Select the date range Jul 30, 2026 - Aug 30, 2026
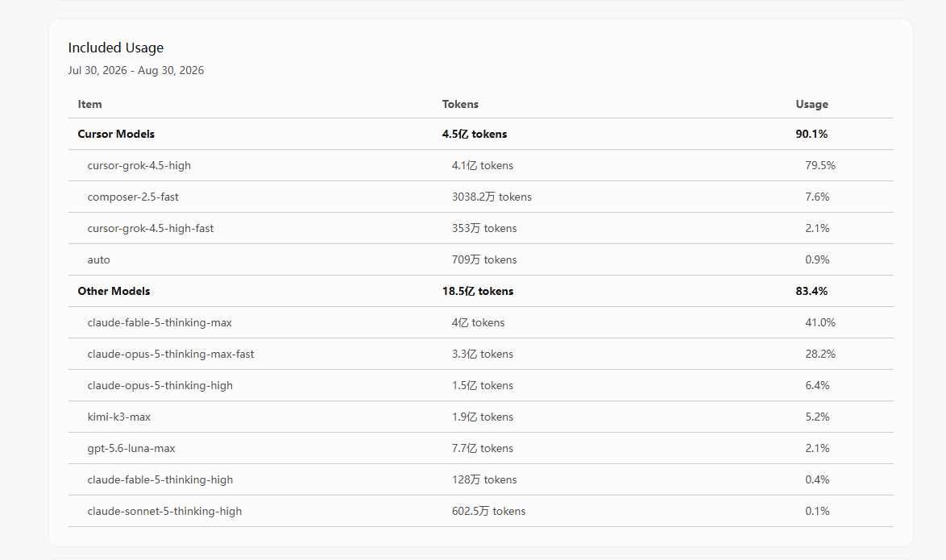The width and height of the screenshot is (946, 560). click(x=135, y=71)
